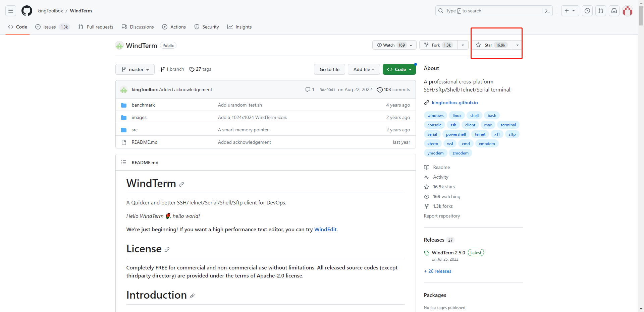The height and width of the screenshot is (312, 644).
Task: Copy anchor link next to License heading
Action: pos(167,250)
